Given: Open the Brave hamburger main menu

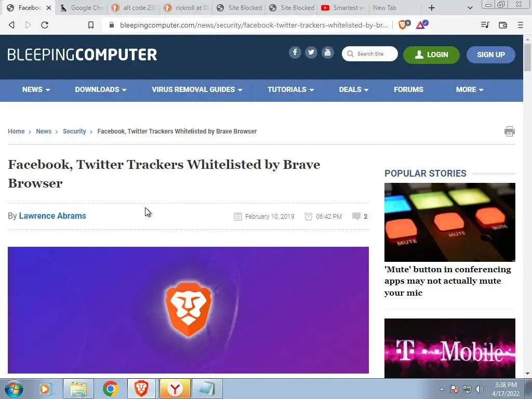Looking at the screenshot, I should [521, 25].
